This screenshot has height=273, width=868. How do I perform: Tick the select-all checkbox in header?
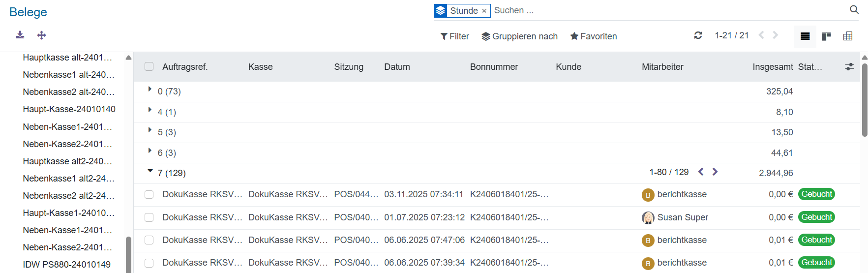pos(149,66)
